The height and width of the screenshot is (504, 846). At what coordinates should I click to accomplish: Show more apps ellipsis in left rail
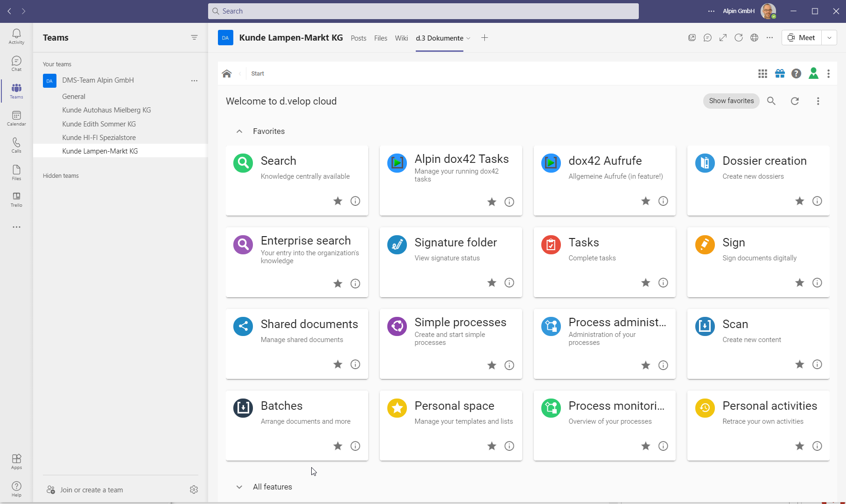pyautogui.click(x=16, y=227)
